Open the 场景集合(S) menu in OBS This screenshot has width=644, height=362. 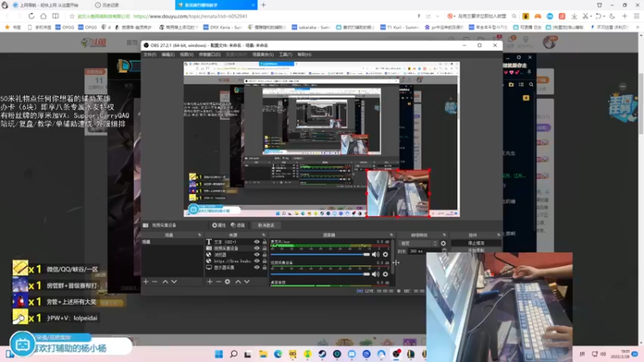pos(263,55)
